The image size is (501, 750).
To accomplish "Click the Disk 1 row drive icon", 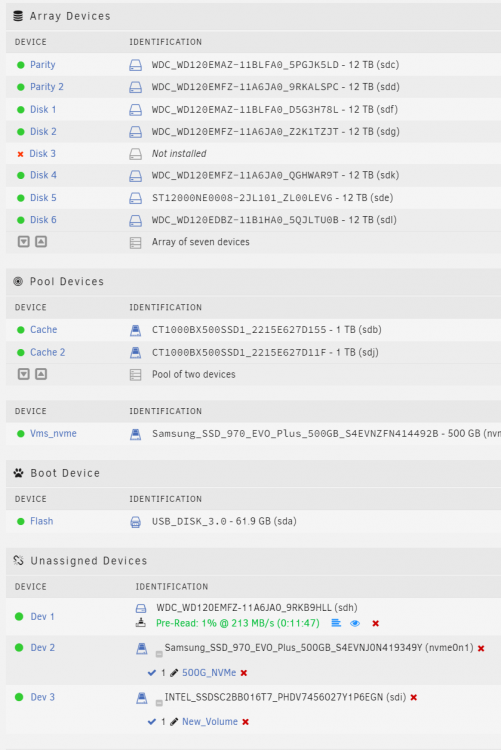I will pos(136,110).
